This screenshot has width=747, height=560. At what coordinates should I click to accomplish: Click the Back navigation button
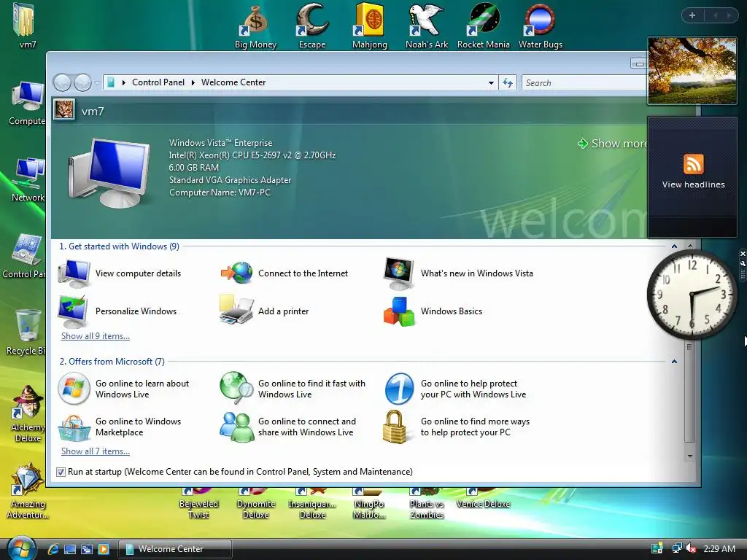pos(62,83)
